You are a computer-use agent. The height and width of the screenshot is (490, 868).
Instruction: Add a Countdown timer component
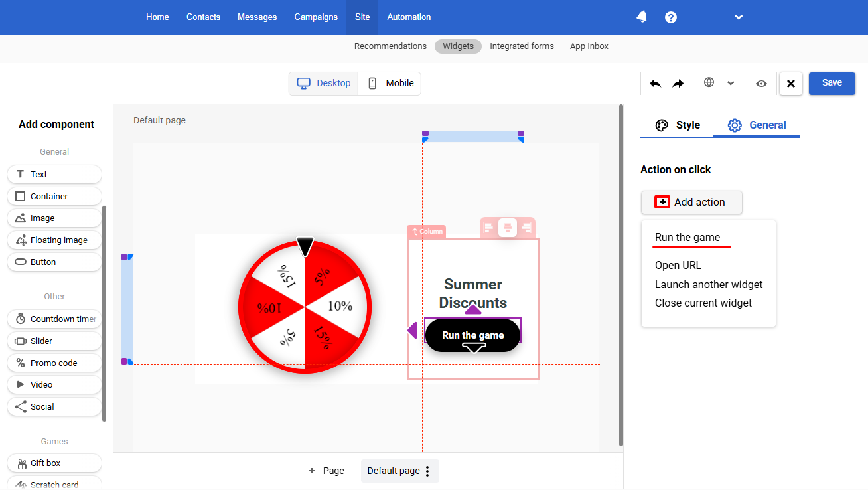pyautogui.click(x=54, y=319)
